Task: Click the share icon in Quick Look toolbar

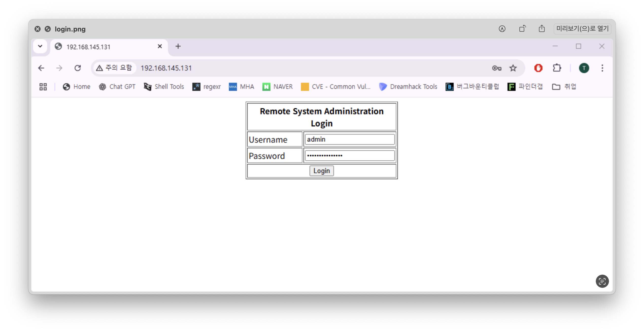Action: click(x=542, y=29)
